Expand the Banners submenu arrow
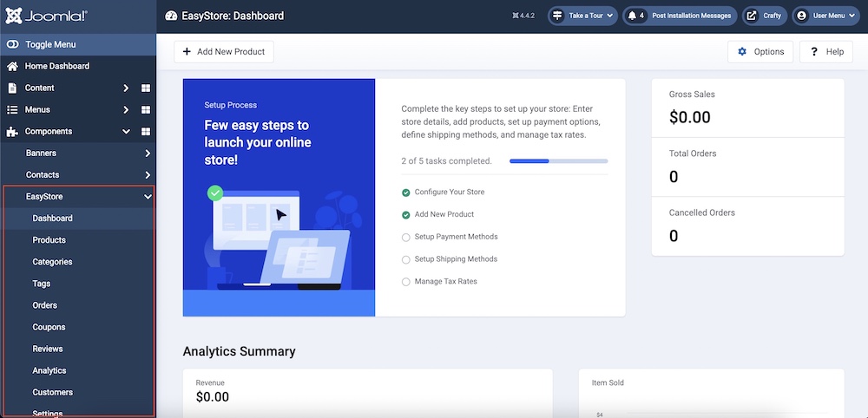868x418 pixels. (x=148, y=153)
